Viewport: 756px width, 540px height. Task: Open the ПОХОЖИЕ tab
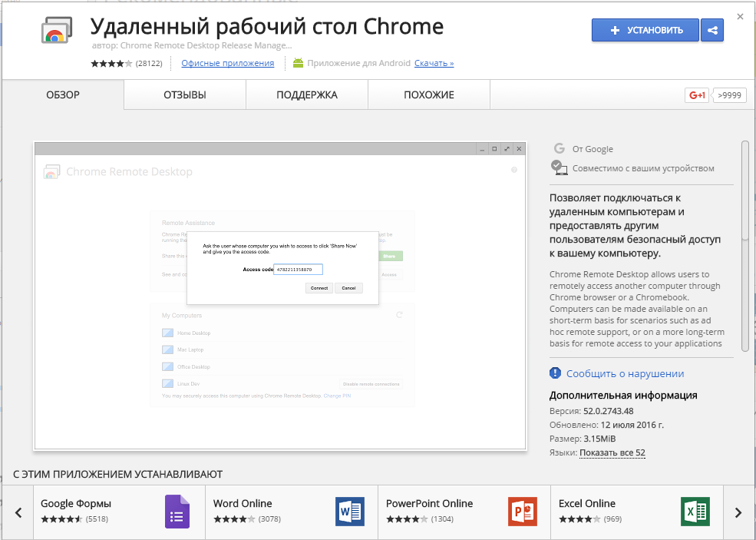(428, 94)
